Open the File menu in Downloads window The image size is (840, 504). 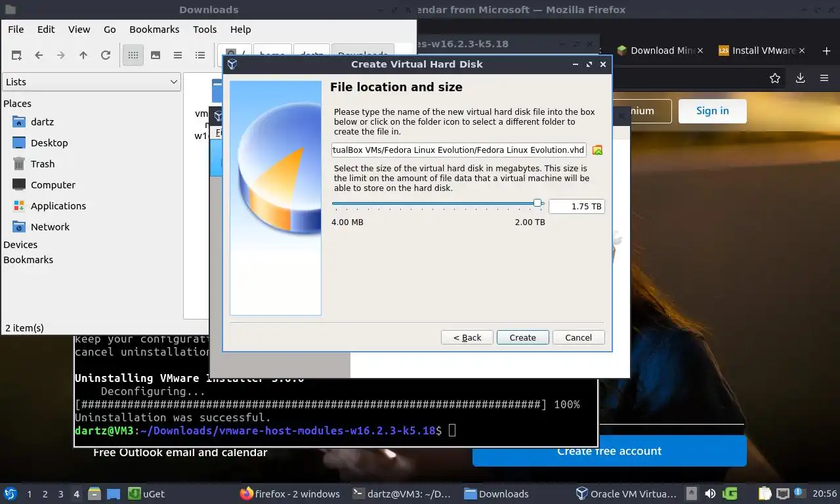tap(16, 30)
